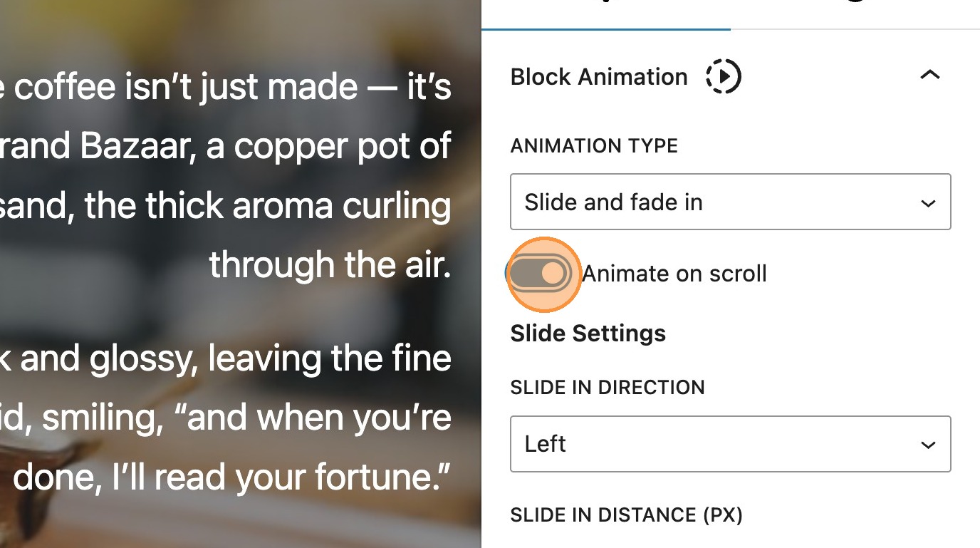Play the Block Animation preview icon
The height and width of the screenshot is (548, 980).
(x=723, y=76)
